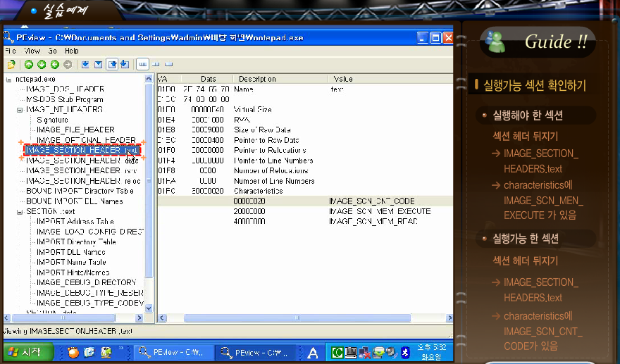Click the tree pane scroll-up arrow

pos(149,79)
